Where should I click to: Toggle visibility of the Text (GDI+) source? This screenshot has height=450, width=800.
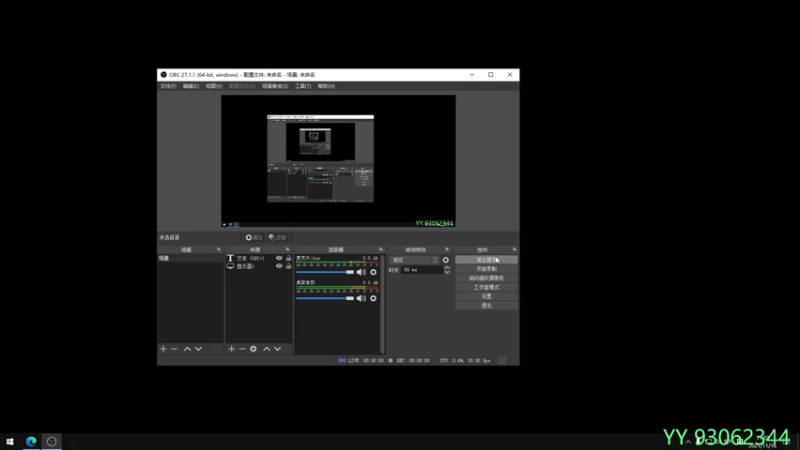279,258
